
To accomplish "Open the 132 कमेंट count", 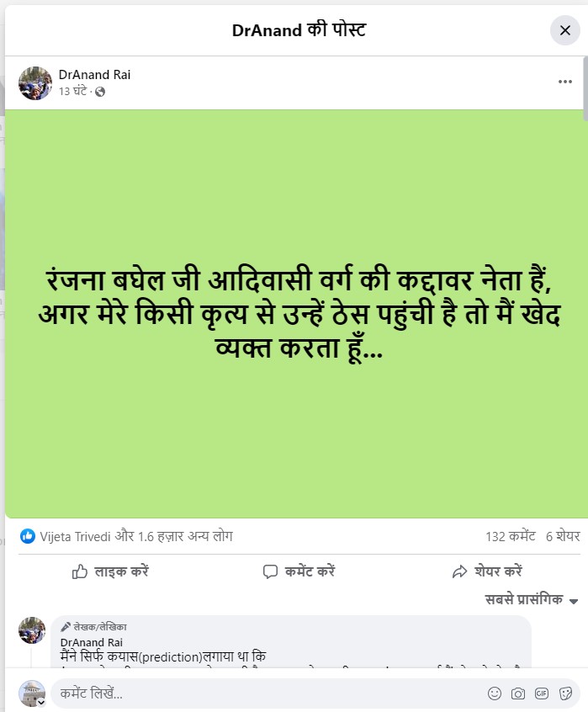I will click(x=511, y=536).
